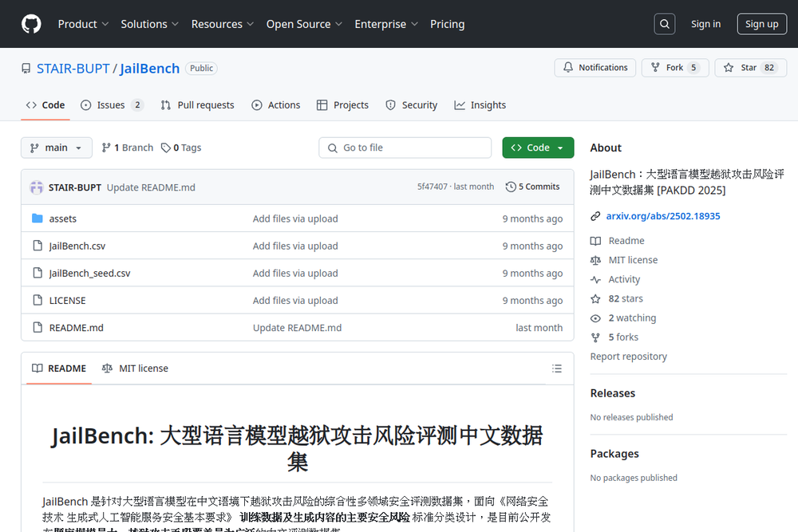The width and height of the screenshot is (798, 532).
Task: Switch to the Insights tab
Action: (x=480, y=104)
